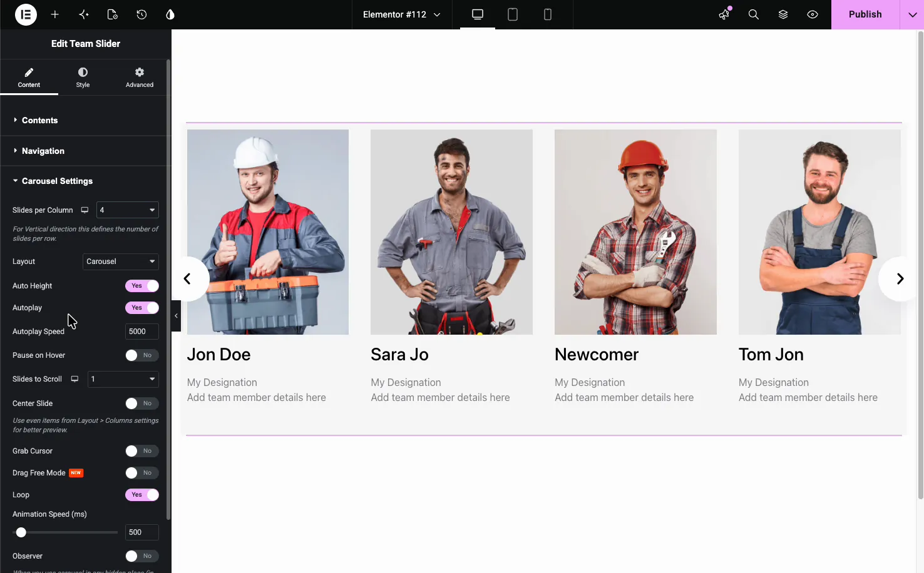Image resolution: width=924 pixels, height=573 pixels.
Task: Enable the Center Slide switch
Action: pyautogui.click(x=142, y=403)
